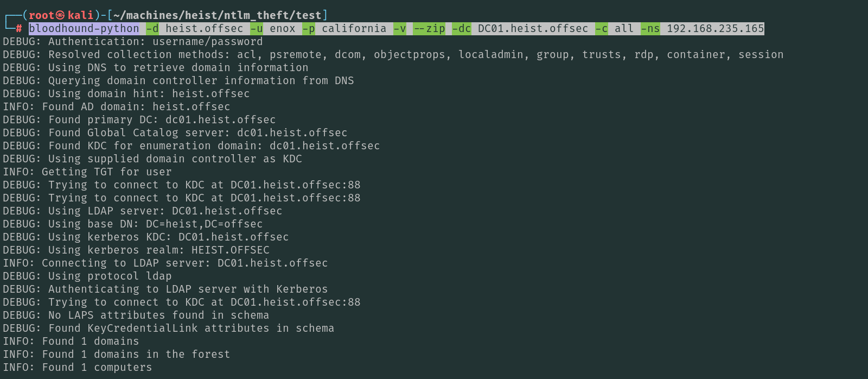This screenshot has width=868, height=379.
Task: Click the bloodhound-python command name
Action: point(84,28)
